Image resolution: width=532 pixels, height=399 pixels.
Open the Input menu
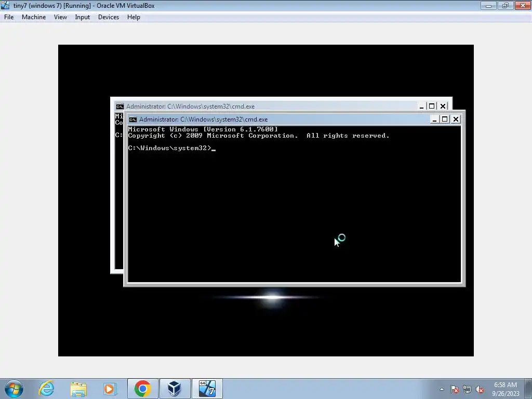(x=83, y=17)
